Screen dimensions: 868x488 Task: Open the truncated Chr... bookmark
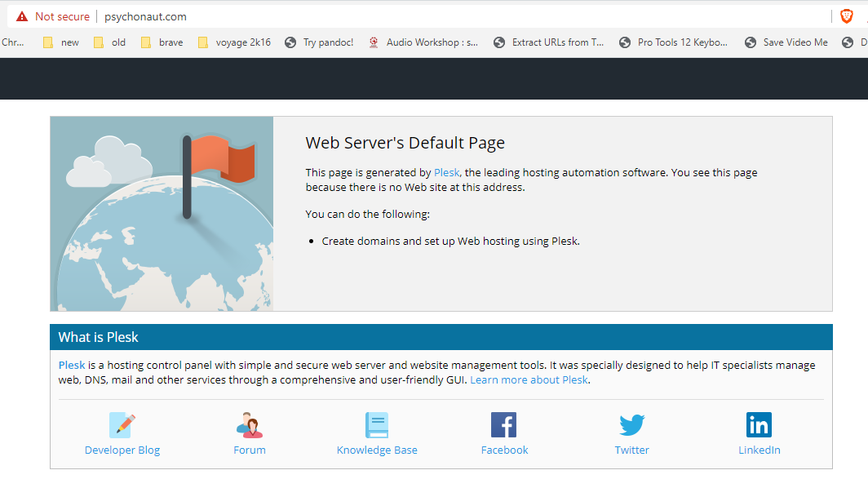12,42
